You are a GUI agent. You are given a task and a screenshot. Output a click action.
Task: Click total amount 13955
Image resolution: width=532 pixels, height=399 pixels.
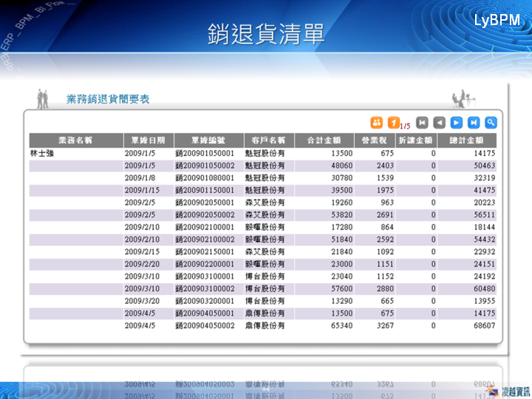485,301
